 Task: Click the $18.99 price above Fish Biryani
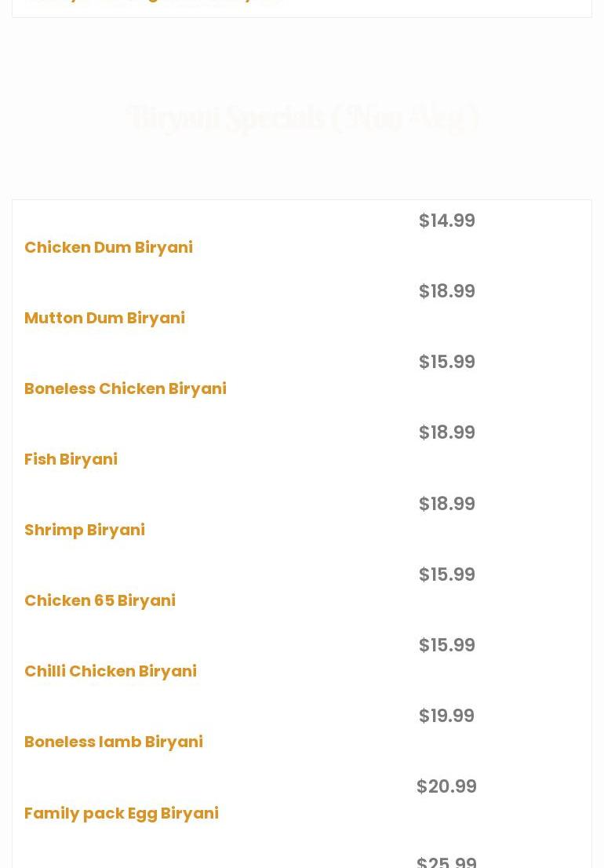[446, 432]
